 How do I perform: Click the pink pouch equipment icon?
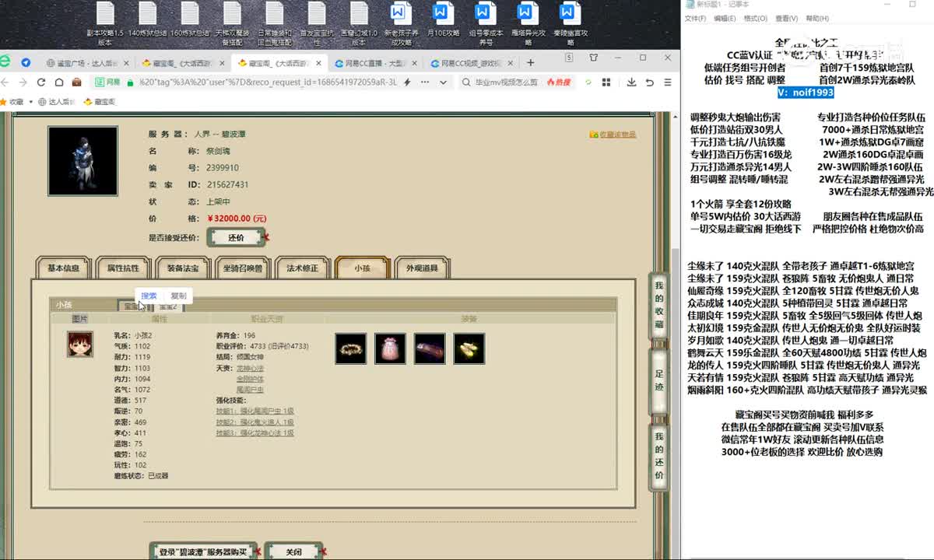click(390, 348)
